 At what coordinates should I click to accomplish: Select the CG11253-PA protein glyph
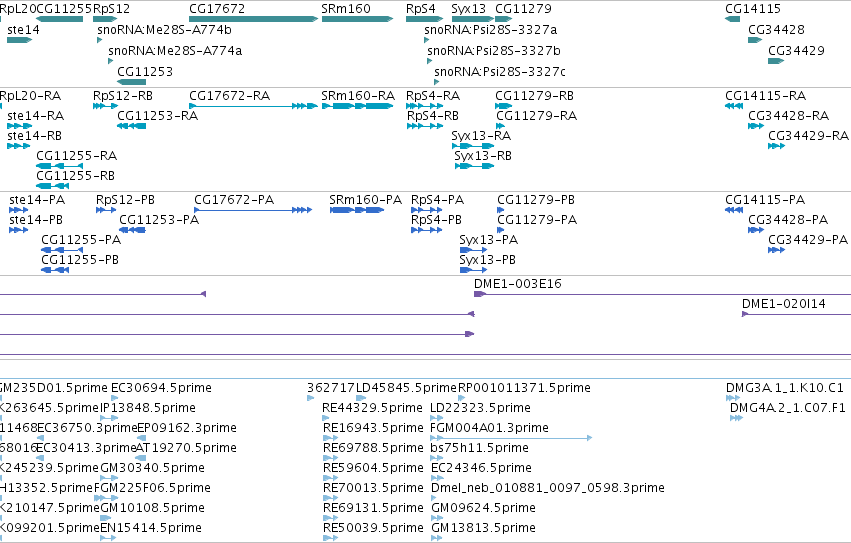point(132,230)
